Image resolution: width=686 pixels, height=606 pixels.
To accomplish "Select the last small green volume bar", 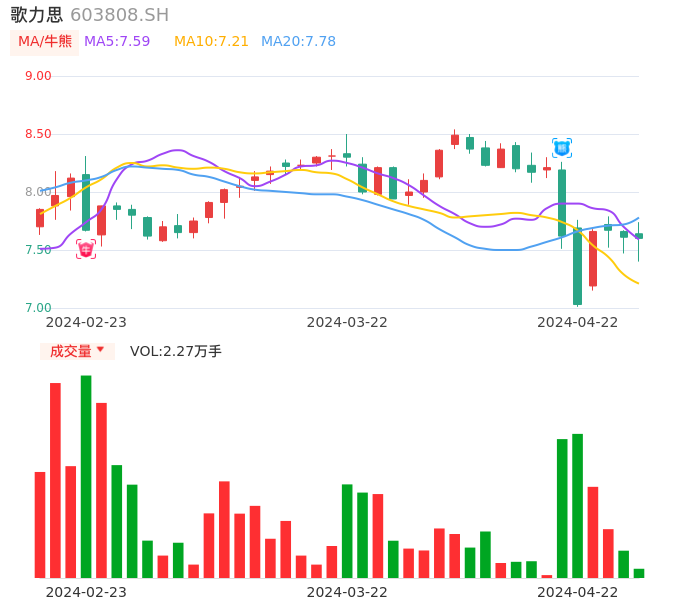I will (639, 573).
